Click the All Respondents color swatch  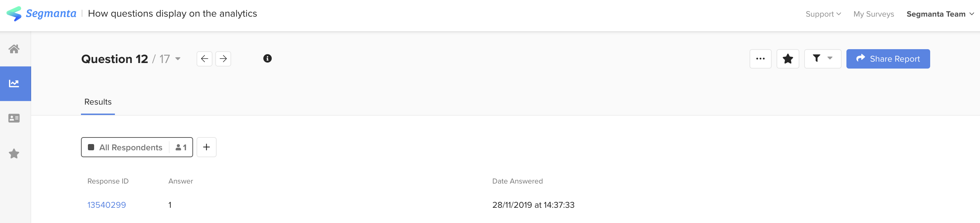[91, 147]
